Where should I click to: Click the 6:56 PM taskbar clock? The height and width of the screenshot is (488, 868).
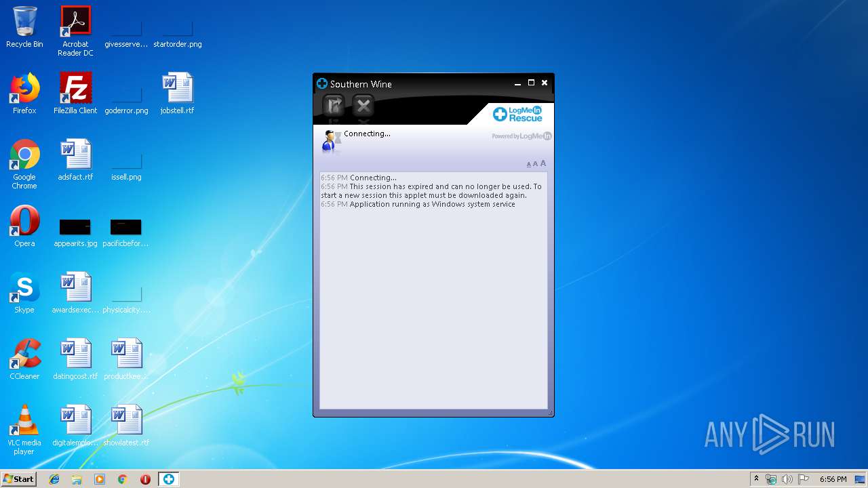[833, 479]
